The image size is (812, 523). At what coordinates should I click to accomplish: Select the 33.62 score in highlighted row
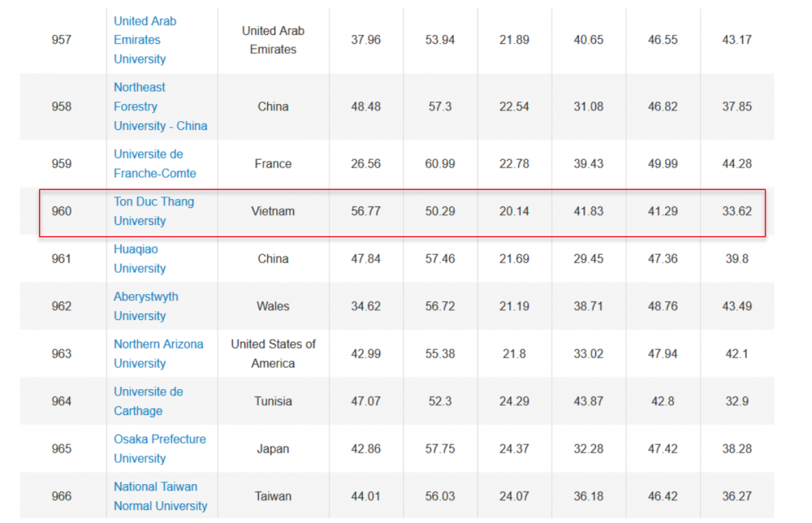tap(736, 211)
